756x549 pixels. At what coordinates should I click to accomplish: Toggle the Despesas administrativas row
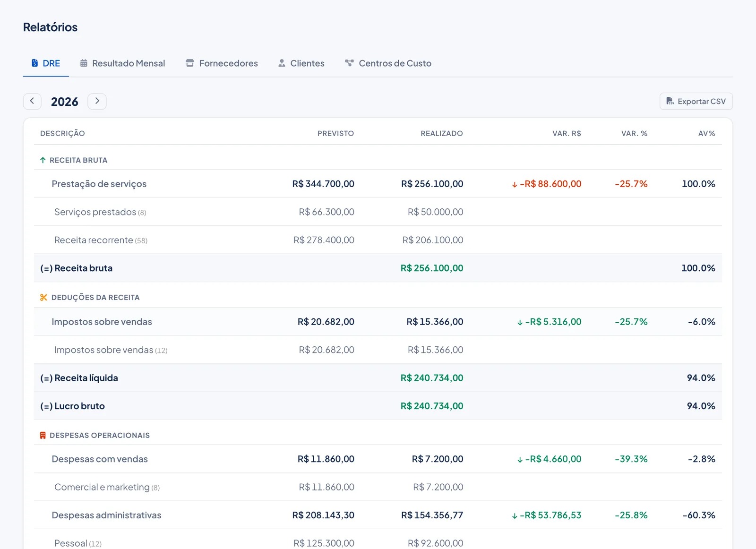tap(378, 515)
